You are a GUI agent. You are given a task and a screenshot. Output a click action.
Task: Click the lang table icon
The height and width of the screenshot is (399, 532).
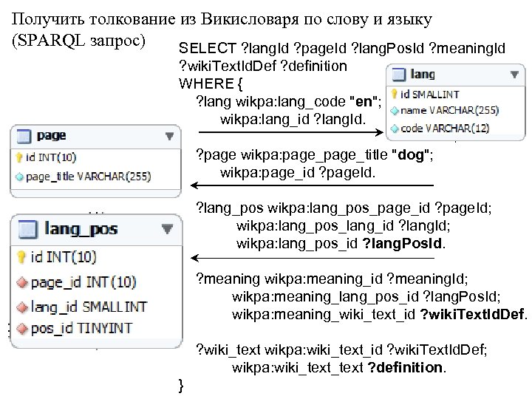pos(399,75)
